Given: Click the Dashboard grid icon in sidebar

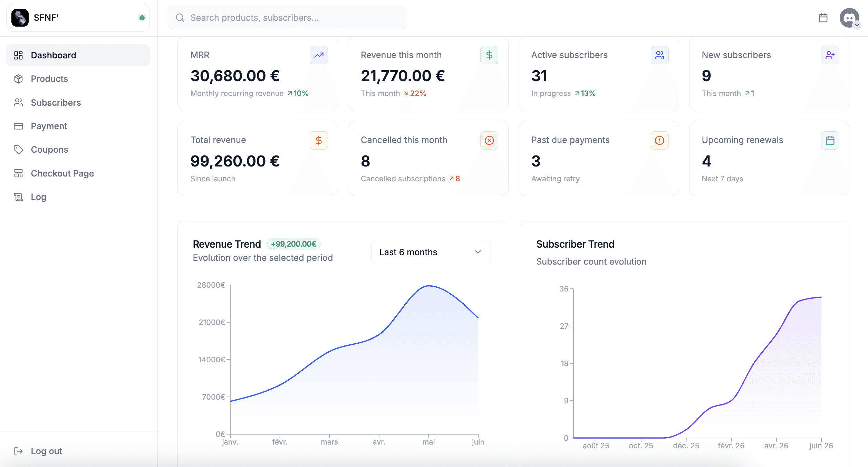Looking at the screenshot, I should 18,55.
